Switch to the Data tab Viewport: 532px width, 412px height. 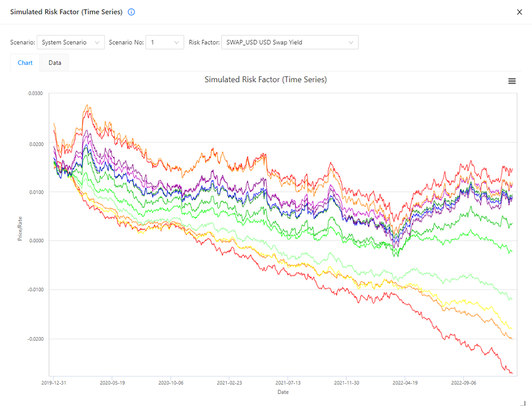[55, 63]
